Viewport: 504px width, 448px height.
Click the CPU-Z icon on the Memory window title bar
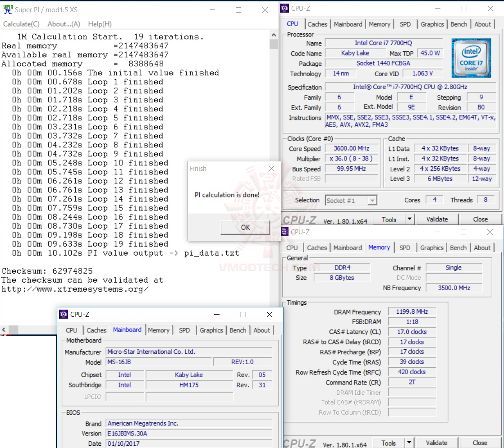(284, 232)
